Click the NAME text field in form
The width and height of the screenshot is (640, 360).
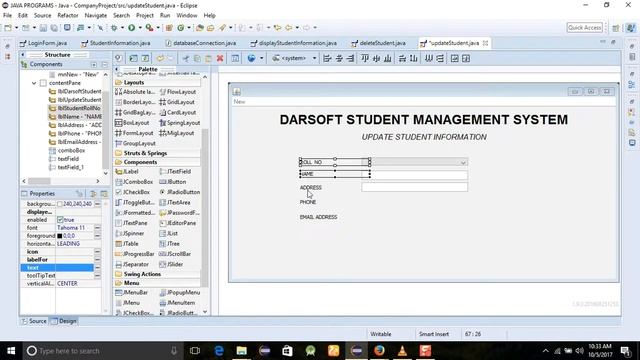[414, 175]
